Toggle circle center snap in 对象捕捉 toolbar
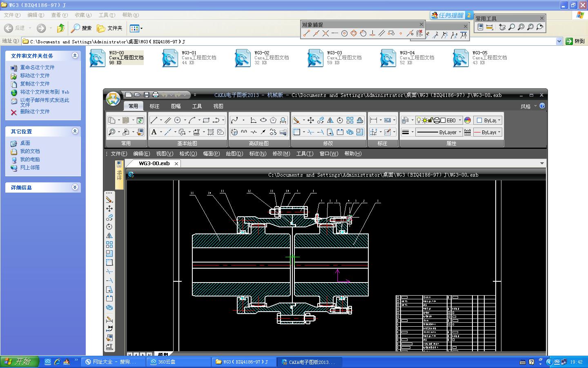The image size is (588, 368). pyautogui.click(x=344, y=34)
